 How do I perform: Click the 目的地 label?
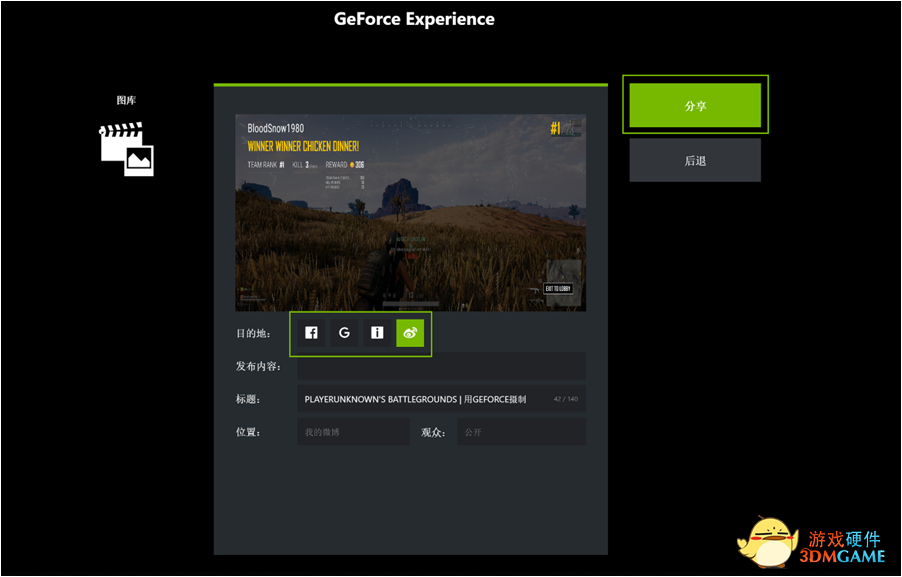[x=254, y=334]
